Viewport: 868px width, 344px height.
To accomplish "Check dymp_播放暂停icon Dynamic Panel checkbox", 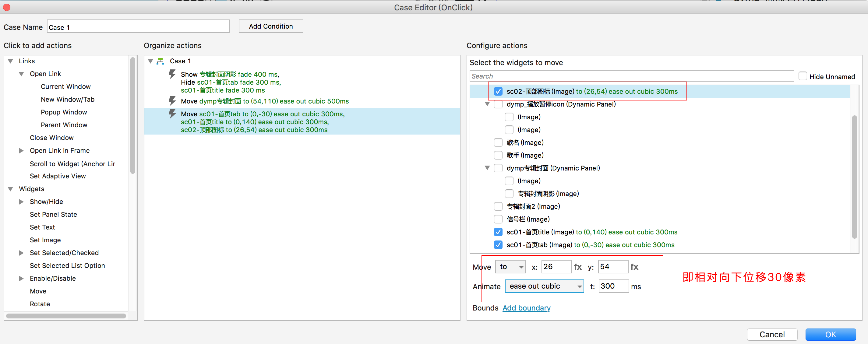I will click(498, 104).
